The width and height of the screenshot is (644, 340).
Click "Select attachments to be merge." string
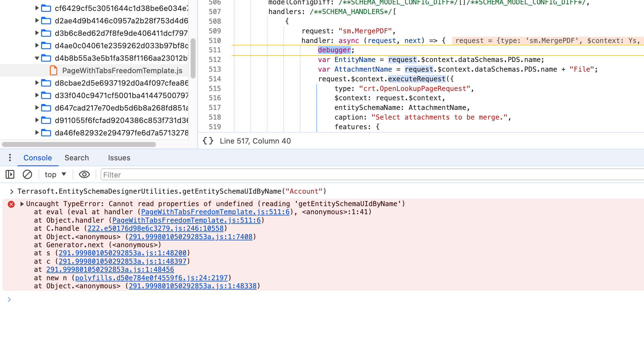click(439, 117)
